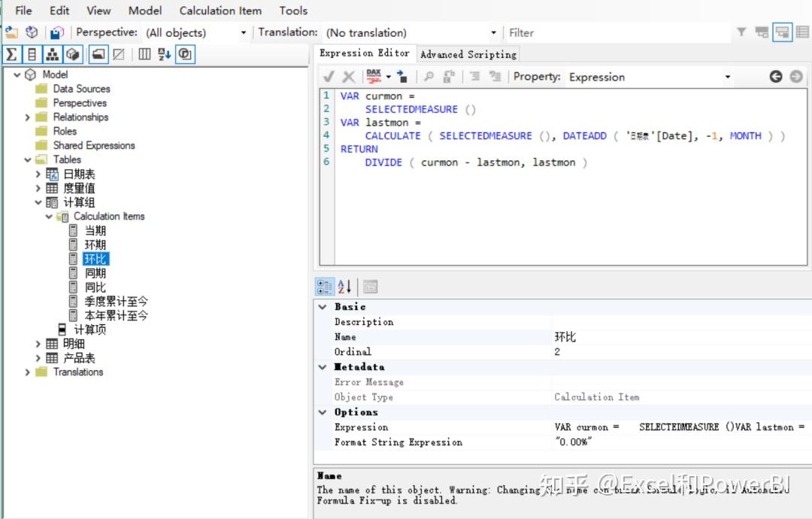Viewport: 812px width, 519px height.
Task: Open the Tools menu
Action: pos(293,11)
